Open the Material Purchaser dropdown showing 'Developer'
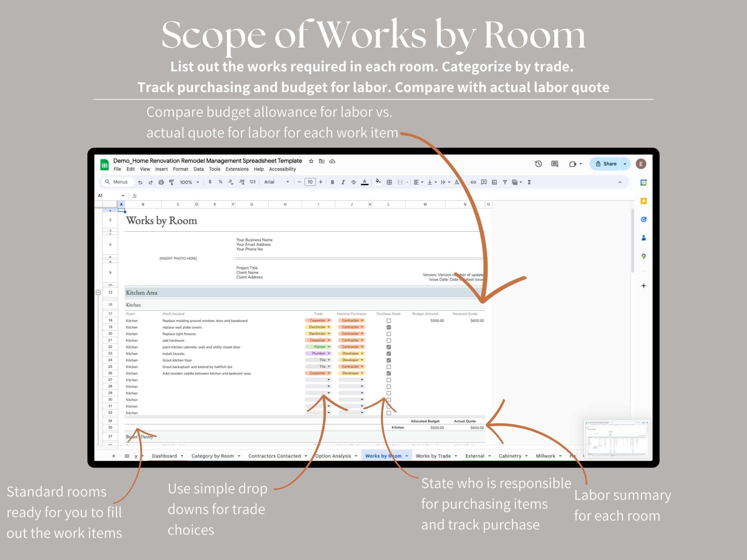 (352, 353)
